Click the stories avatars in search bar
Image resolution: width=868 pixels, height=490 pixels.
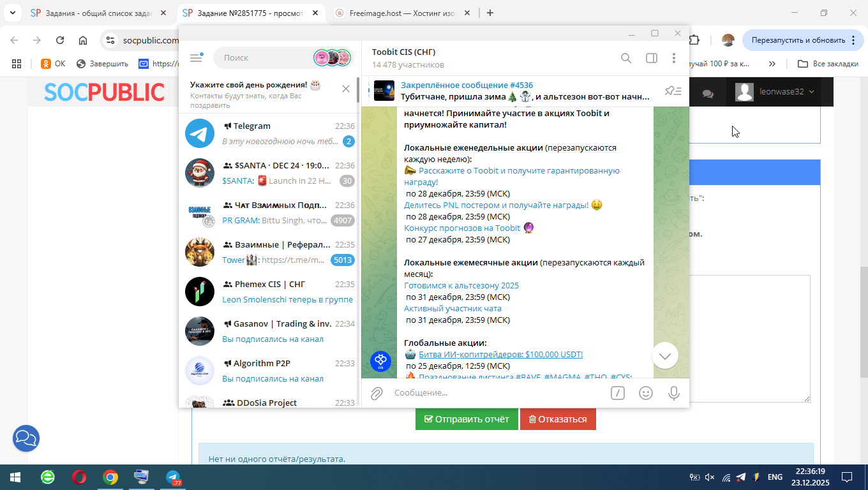coord(333,57)
